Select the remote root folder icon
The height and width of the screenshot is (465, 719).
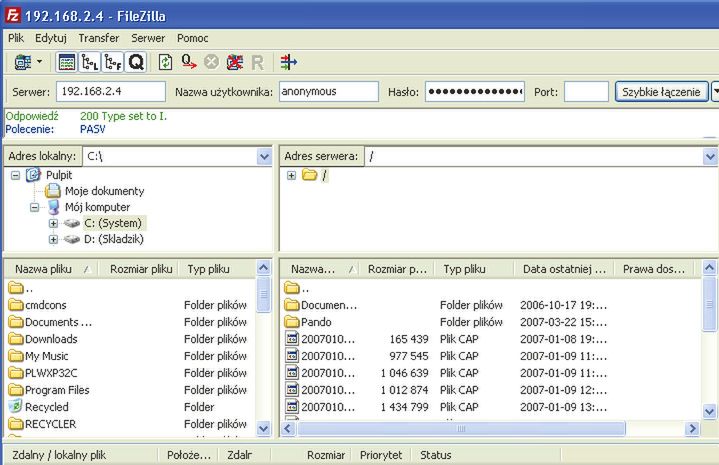[310, 175]
